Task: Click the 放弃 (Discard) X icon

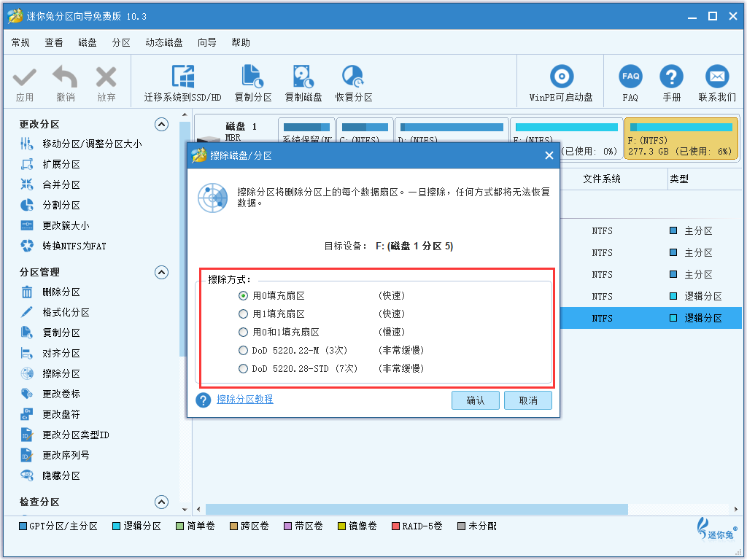Action: tap(106, 77)
